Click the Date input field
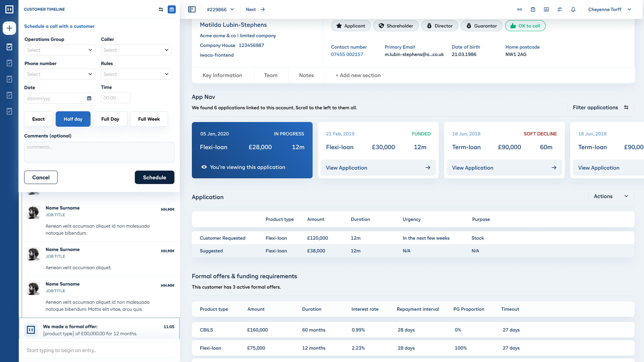Screen dimensions: 644x362 pyautogui.click(x=59, y=98)
